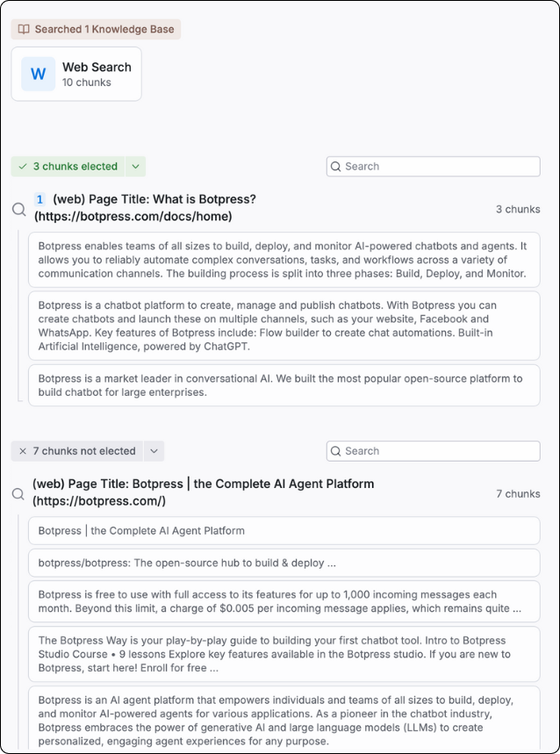Click the checkmark icon in chunks elected badge
This screenshot has height=754, width=560.
(23, 166)
